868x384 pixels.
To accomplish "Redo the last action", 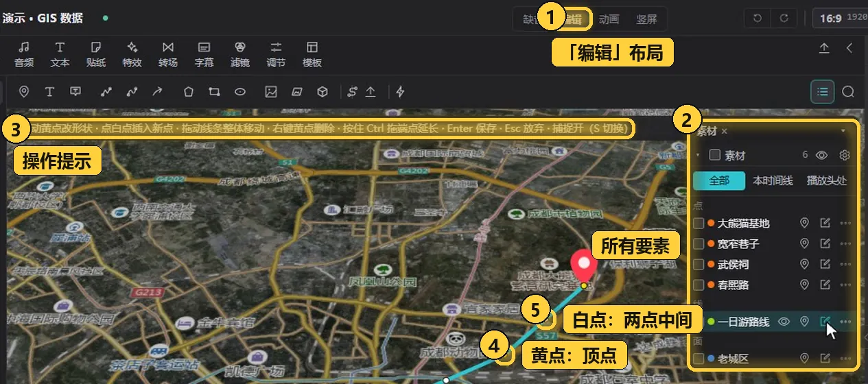I will (784, 19).
